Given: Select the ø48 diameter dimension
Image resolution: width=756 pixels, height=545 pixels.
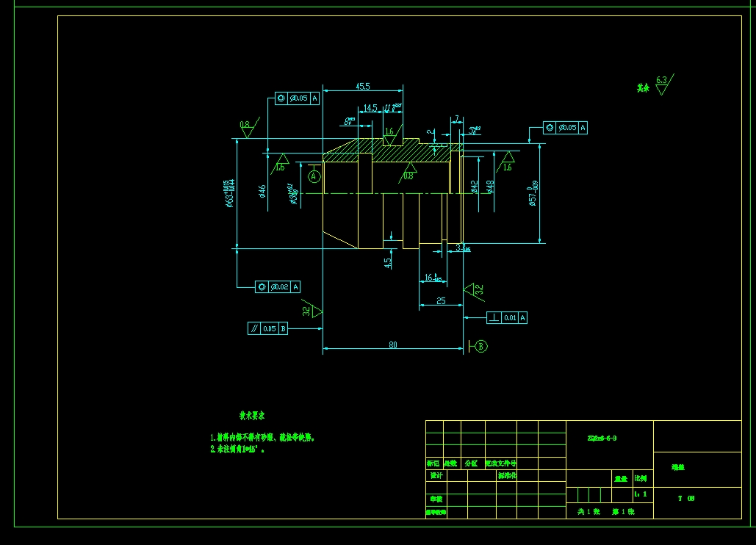Looking at the screenshot, I should [x=490, y=187].
